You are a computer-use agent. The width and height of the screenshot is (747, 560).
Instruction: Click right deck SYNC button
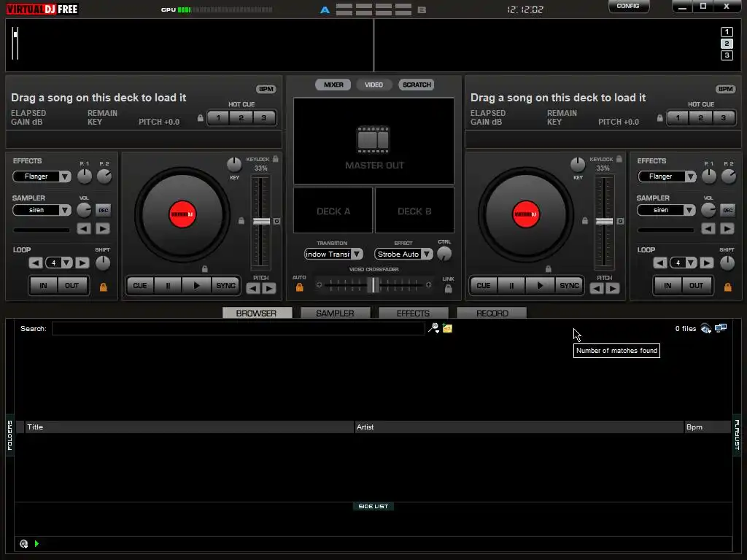569,286
